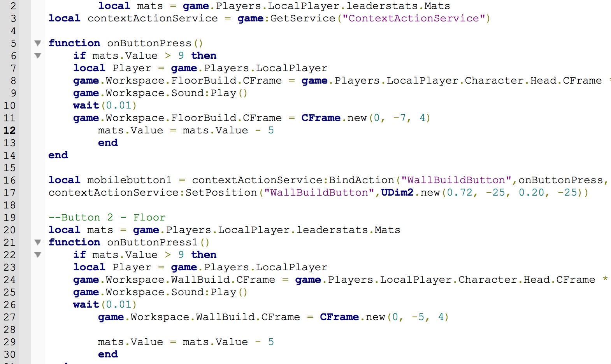Click 'end' keyword on line 13
611x364 pixels.
click(x=108, y=143)
